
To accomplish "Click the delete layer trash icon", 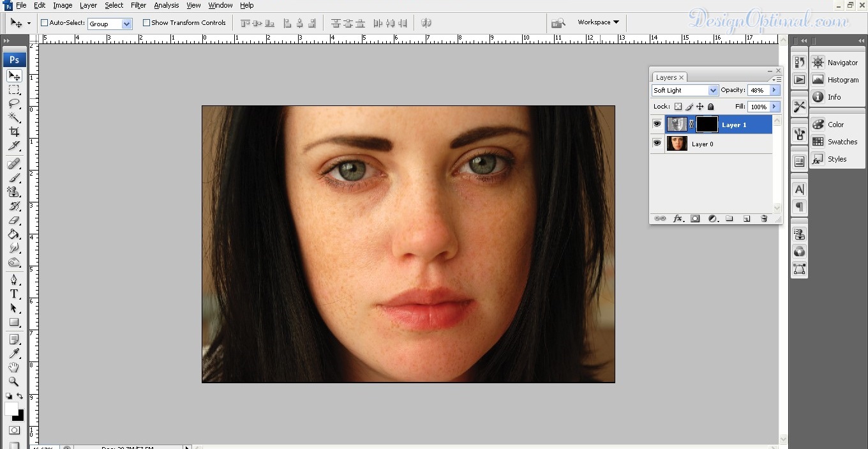I will pos(764,218).
